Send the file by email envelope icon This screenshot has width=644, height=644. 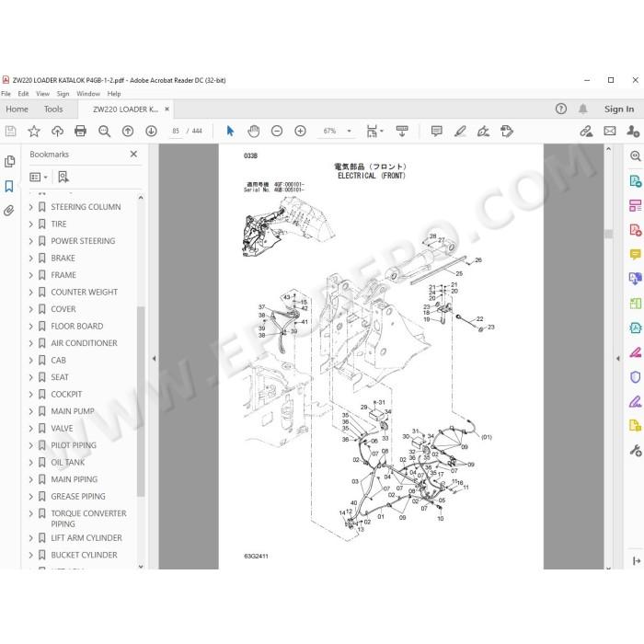pyautogui.click(x=610, y=131)
